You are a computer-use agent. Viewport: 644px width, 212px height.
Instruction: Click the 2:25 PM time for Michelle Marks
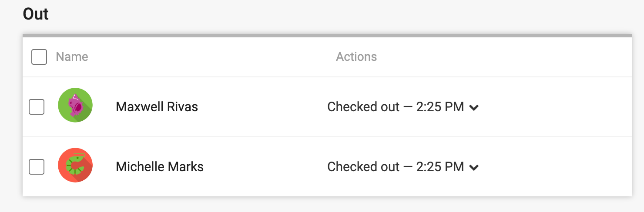click(x=440, y=167)
